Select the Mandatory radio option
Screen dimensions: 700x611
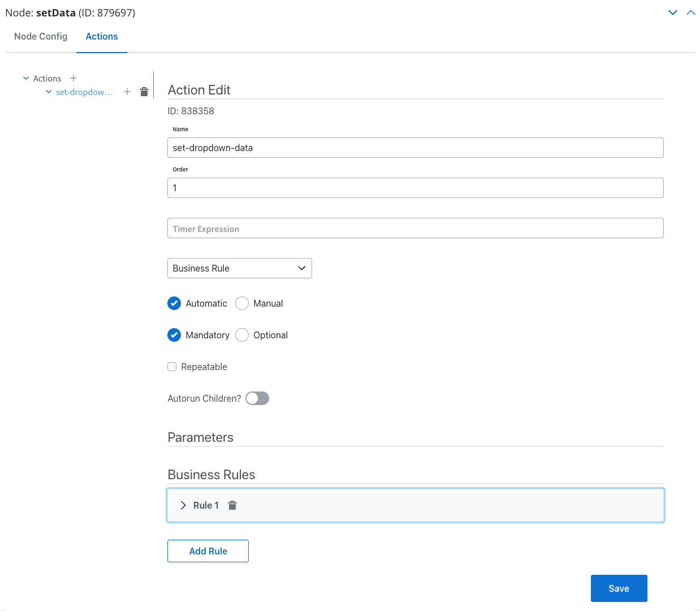pos(174,335)
